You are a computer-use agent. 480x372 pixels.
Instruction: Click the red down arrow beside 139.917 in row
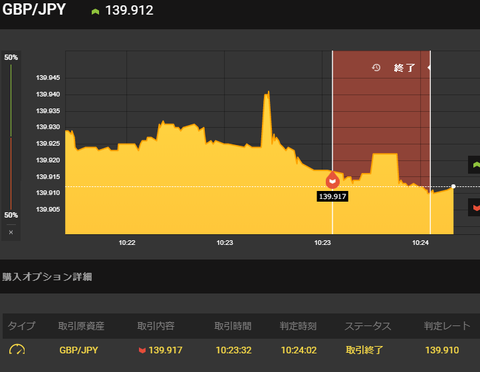pos(142,350)
